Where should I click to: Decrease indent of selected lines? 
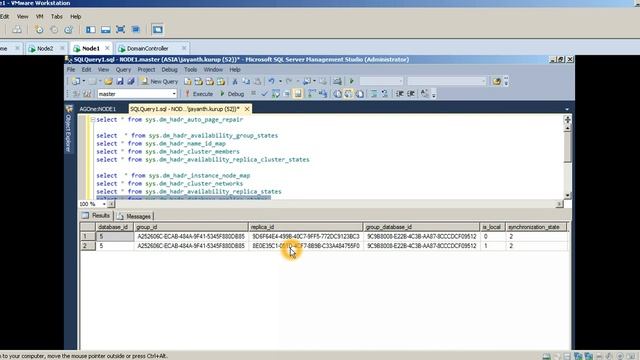pyautogui.click(x=400, y=94)
